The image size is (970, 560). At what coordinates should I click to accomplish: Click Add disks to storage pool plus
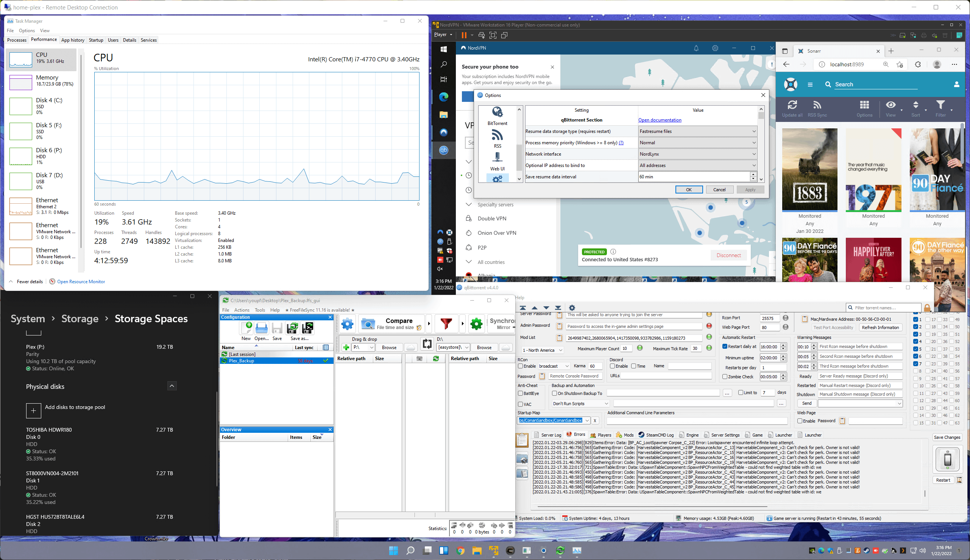click(x=33, y=411)
